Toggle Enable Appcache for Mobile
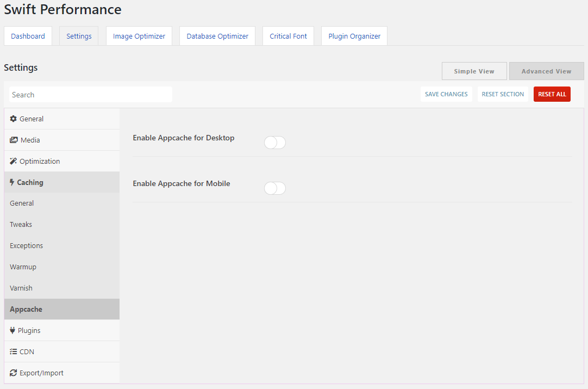Image resolution: width=588 pixels, height=389 pixels. (x=275, y=188)
